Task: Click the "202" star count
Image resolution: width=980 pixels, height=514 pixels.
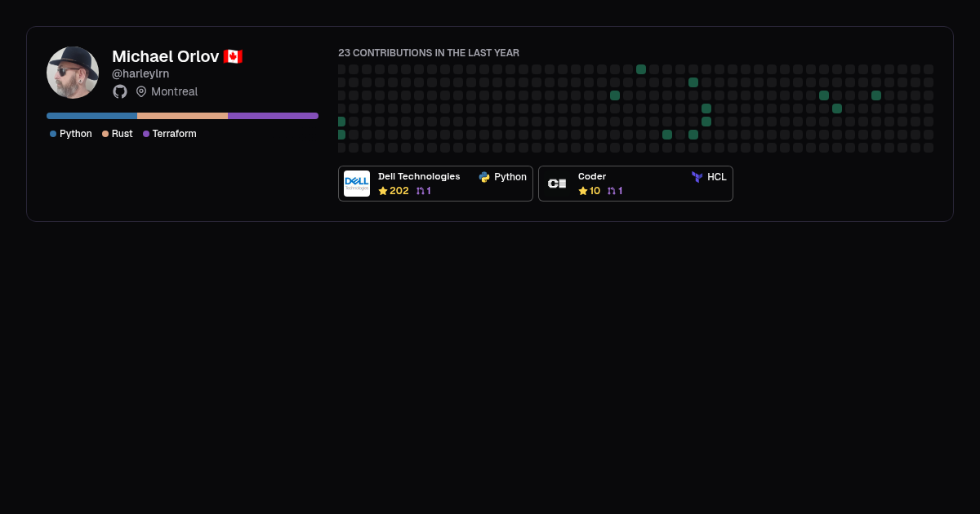Action: click(399, 191)
